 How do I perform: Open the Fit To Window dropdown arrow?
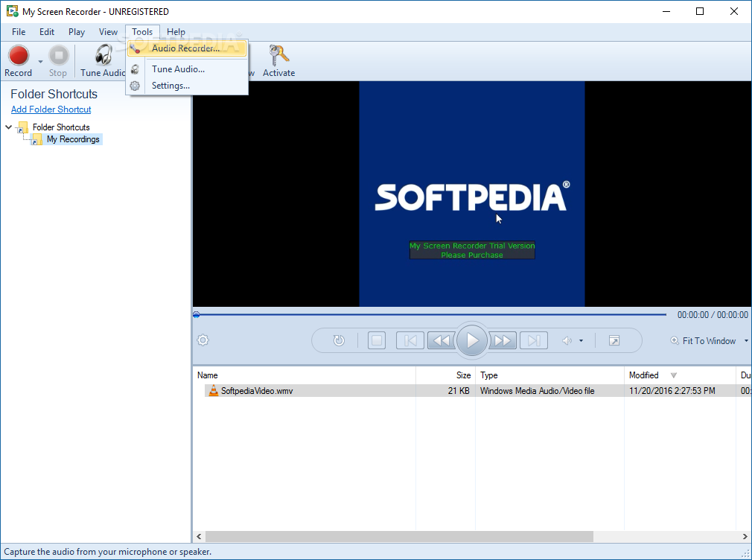746,341
